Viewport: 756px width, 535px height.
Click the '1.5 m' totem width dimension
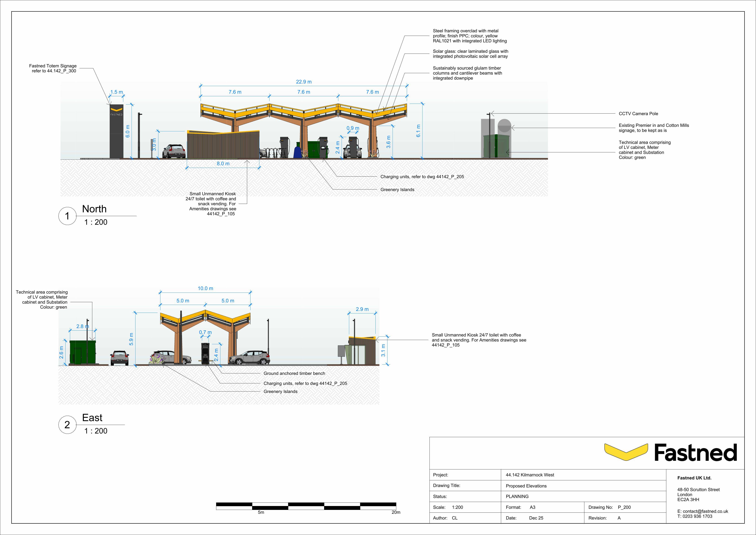point(116,92)
